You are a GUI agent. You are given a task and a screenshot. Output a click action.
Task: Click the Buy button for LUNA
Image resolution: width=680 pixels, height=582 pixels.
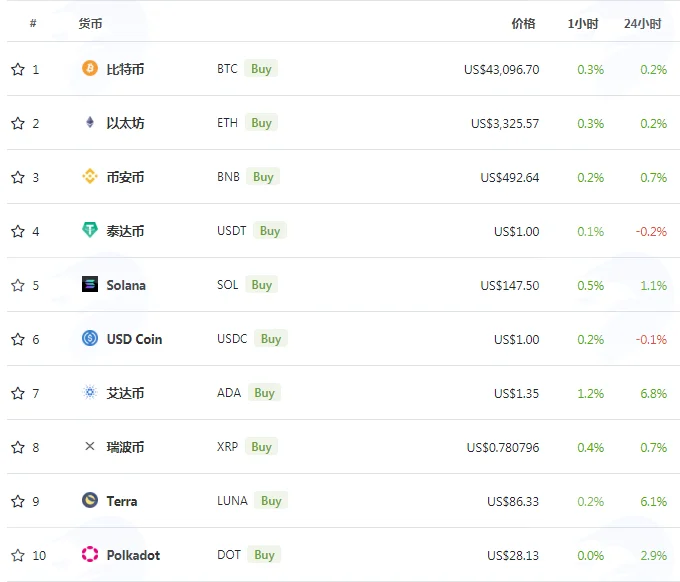pyautogui.click(x=271, y=501)
